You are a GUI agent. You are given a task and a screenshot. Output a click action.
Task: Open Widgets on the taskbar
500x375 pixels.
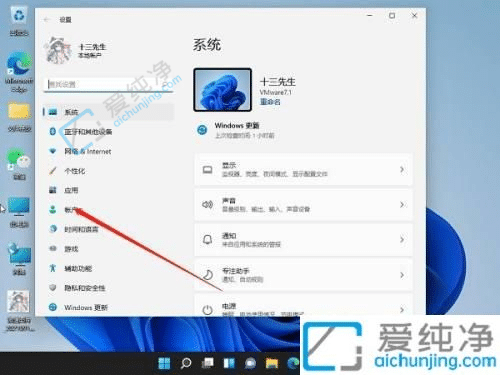[x=229, y=363]
